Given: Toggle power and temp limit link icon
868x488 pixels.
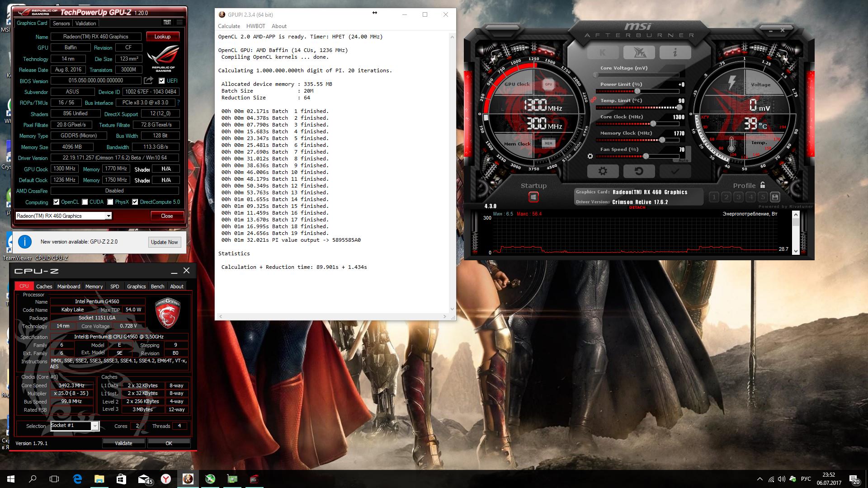Looking at the screenshot, I should pyautogui.click(x=593, y=99).
